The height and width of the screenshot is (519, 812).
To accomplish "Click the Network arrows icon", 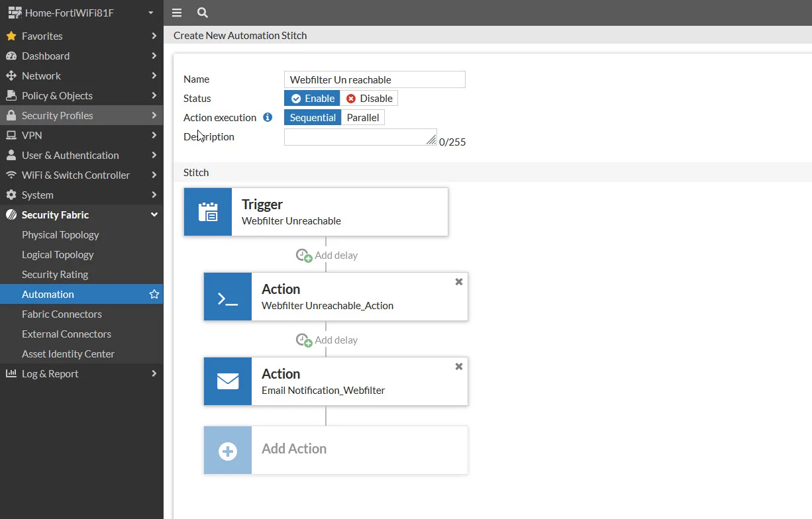I will tap(11, 75).
